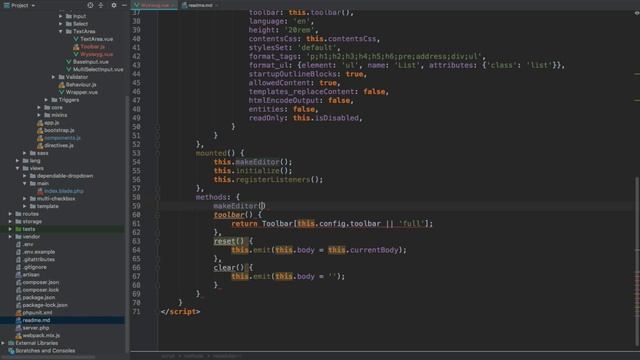The width and height of the screenshot is (640, 360).
Task: Click the 'reset()' method name on line 63
Action: (x=229, y=242)
